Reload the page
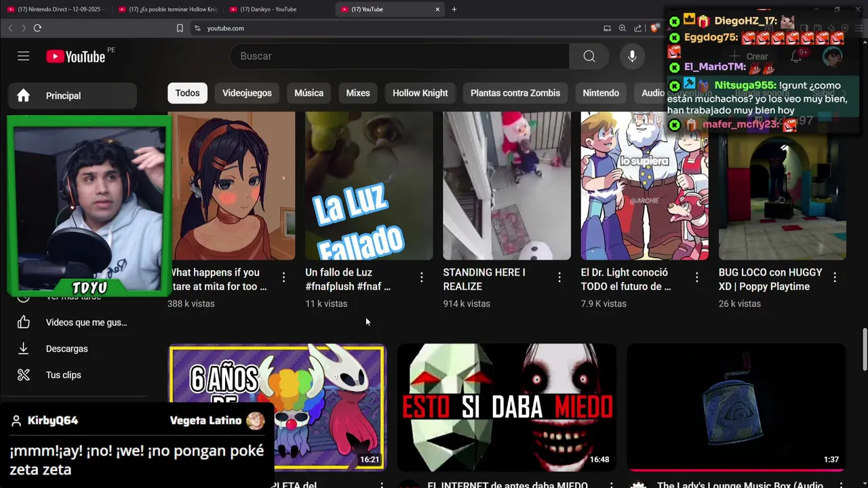 37,28
